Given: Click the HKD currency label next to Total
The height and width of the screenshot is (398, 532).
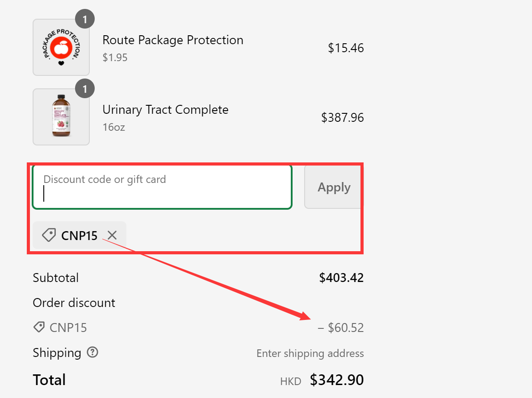Looking at the screenshot, I should pos(290,381).
